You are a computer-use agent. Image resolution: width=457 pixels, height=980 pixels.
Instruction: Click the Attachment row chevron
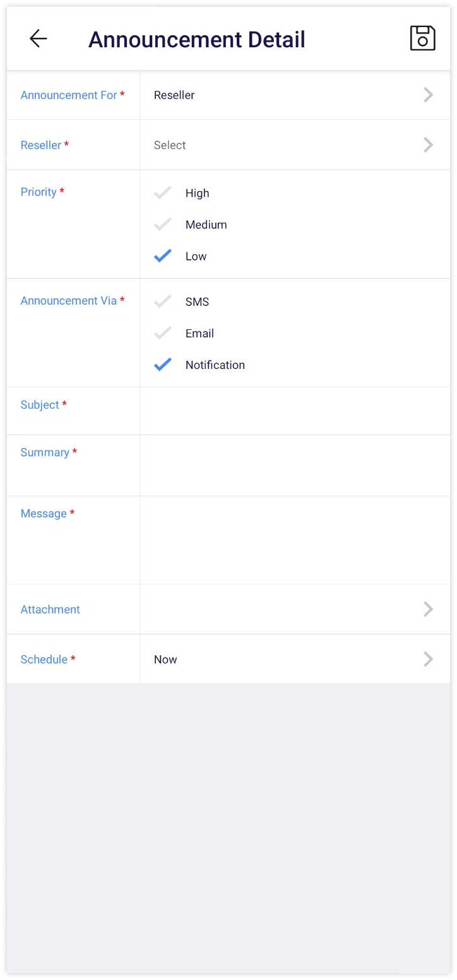[429, 609]
